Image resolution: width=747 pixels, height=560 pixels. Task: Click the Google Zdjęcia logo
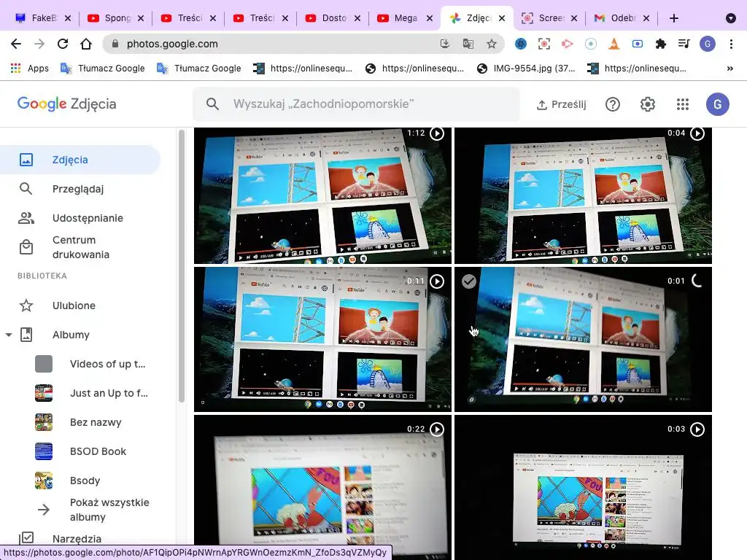pyautogui.click(x=66, y=104)
